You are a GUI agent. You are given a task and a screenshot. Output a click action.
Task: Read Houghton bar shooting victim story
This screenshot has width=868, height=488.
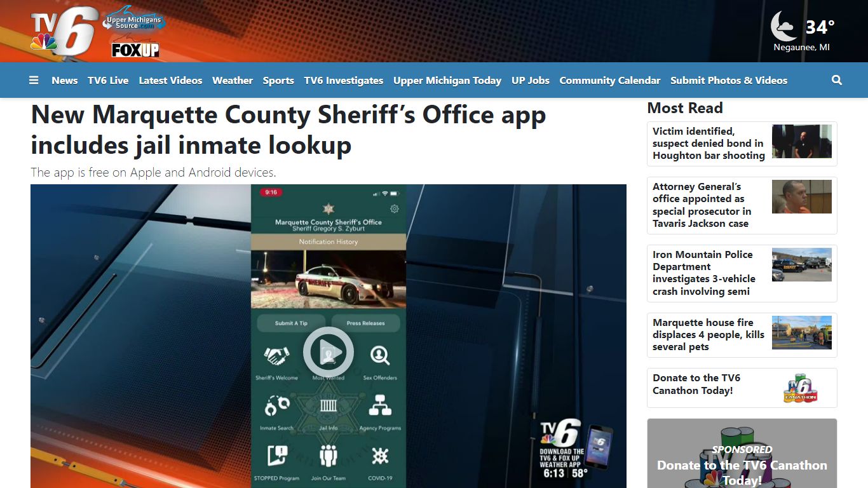709,144
